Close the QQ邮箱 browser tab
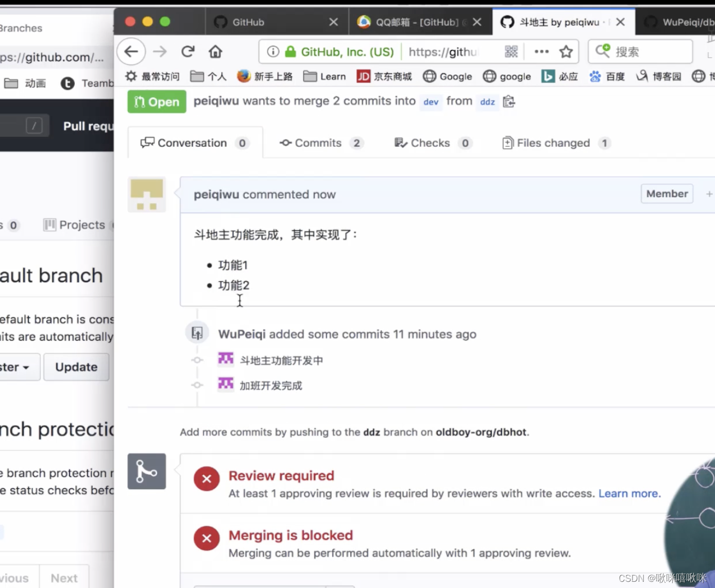This screenshot has height=588, width=715. [477, 22]
